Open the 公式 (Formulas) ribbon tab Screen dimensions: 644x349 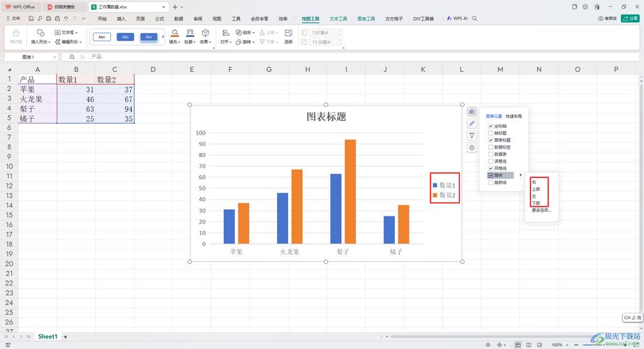tap(160, 19)
